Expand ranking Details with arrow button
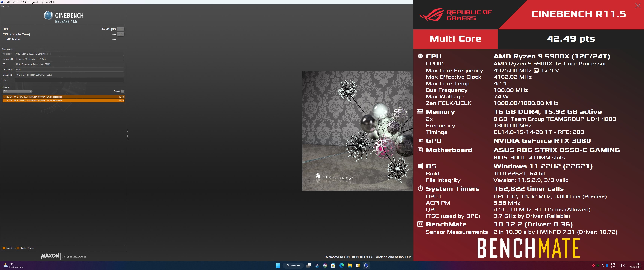Image resolution: width=644 pixels, height=270 pixels. click(x=123, y=91)
